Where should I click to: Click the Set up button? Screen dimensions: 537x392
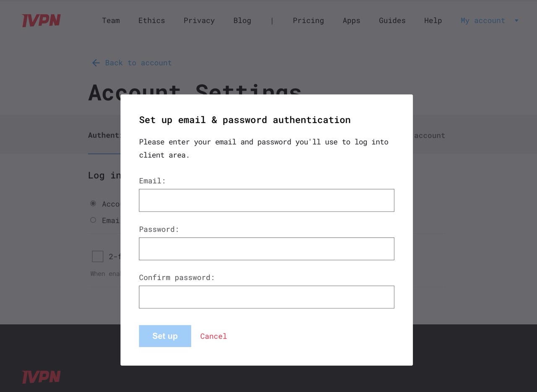165,336
